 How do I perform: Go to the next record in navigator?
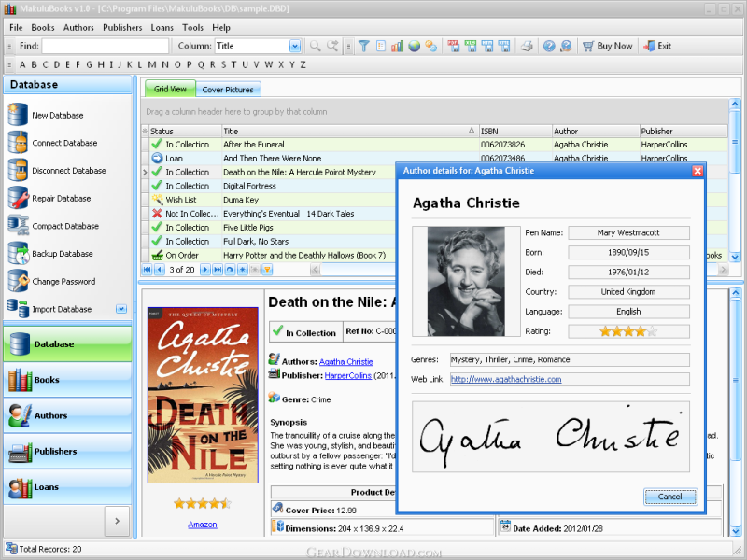click(204, 270)
